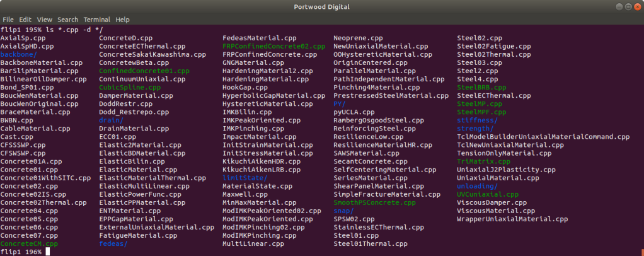644x256 pixels.
Task: Click the limitState/ directory entry
Action: (x=244, y=178)
